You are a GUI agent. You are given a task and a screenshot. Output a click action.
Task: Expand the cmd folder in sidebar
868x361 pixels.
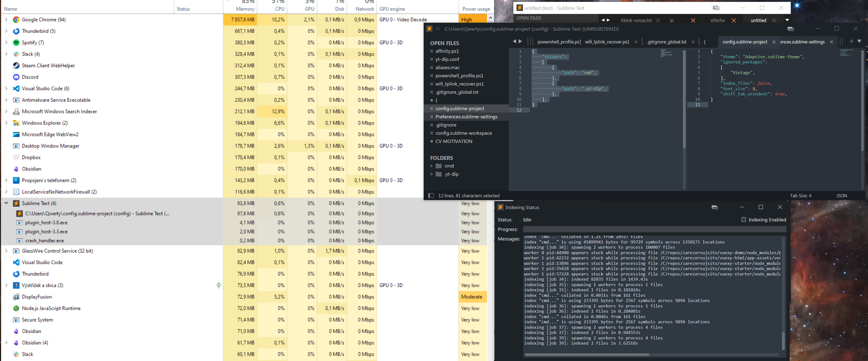tap(432, 166)
